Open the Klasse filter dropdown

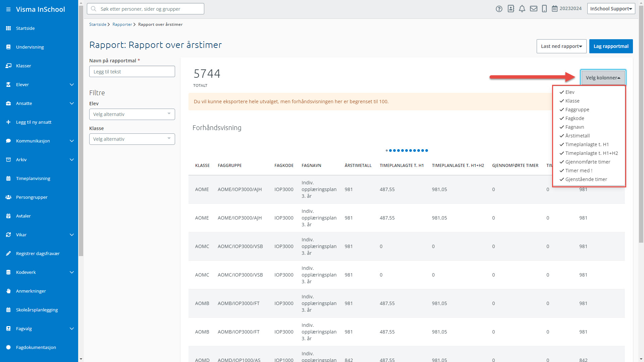point(132,139)
